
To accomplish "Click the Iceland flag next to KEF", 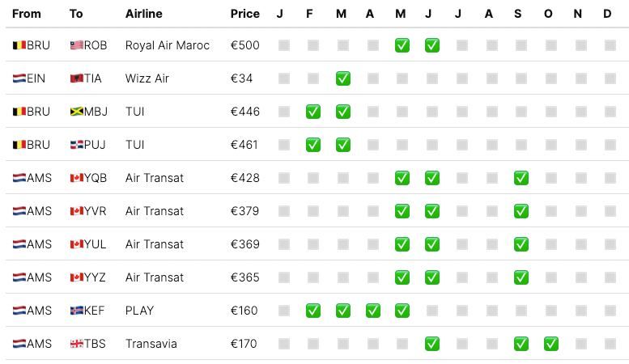I will pyautogui.click(x=76, y=311).
